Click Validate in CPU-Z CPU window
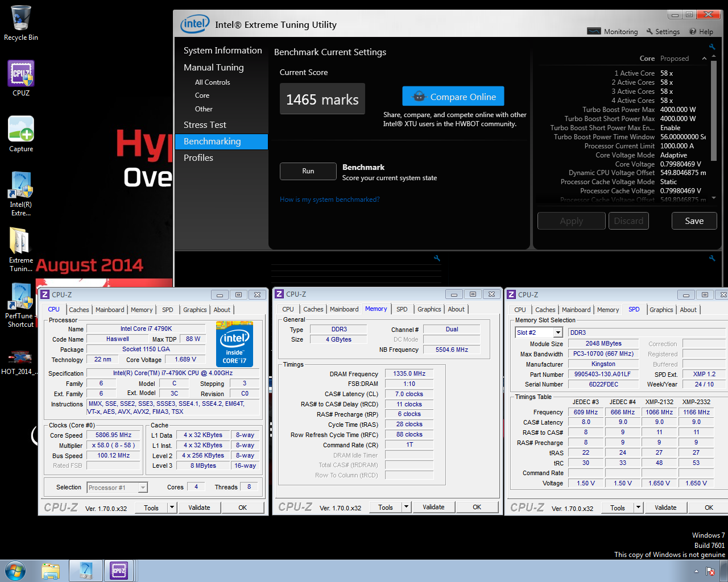This screenshot has height=582, width=728. click(200, 508)
